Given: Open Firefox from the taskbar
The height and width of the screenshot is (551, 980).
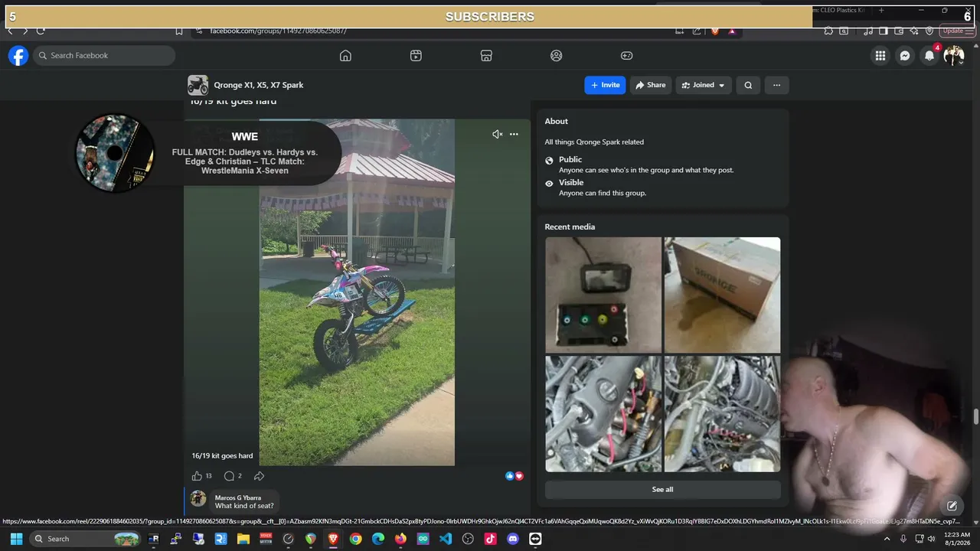Looking at the screenshot, I should click(400, 539).
